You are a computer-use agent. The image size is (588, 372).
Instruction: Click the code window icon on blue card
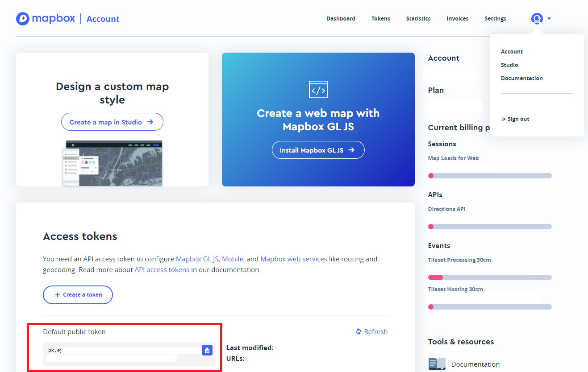[318, 89]
